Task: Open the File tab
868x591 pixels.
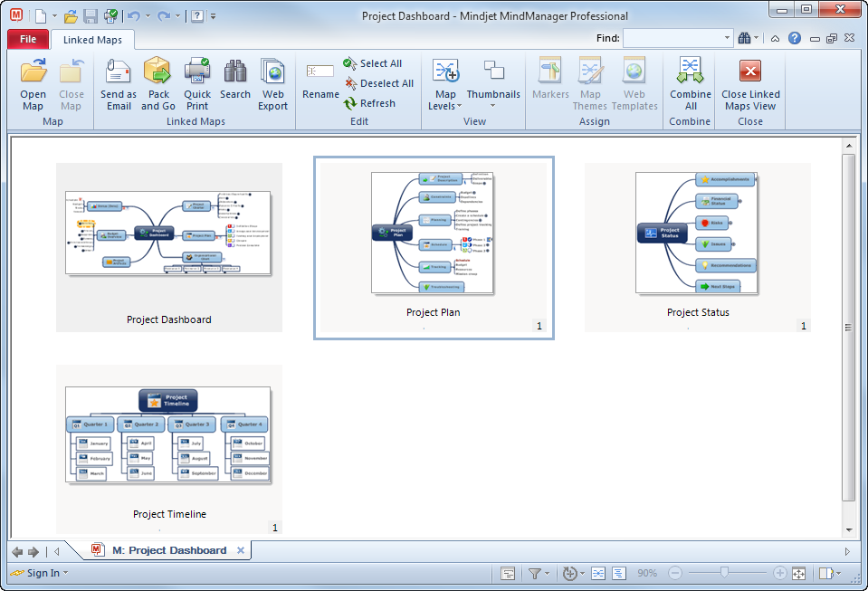Action: coord(28,39)
